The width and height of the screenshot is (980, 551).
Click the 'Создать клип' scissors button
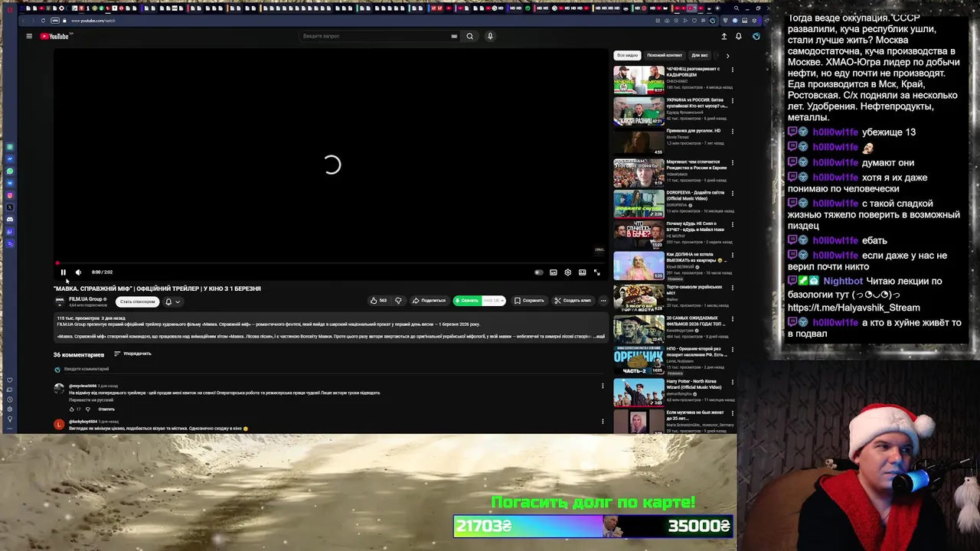point(573,301)
